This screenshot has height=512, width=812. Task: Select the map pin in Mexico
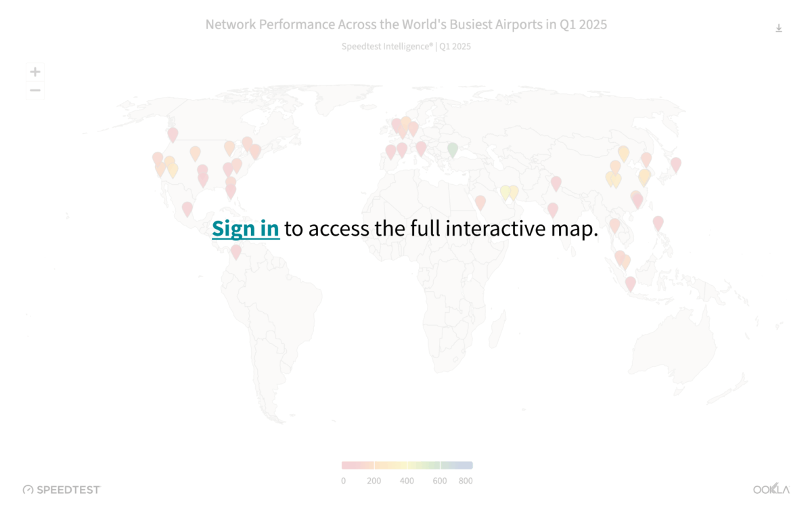pos(187,209)
